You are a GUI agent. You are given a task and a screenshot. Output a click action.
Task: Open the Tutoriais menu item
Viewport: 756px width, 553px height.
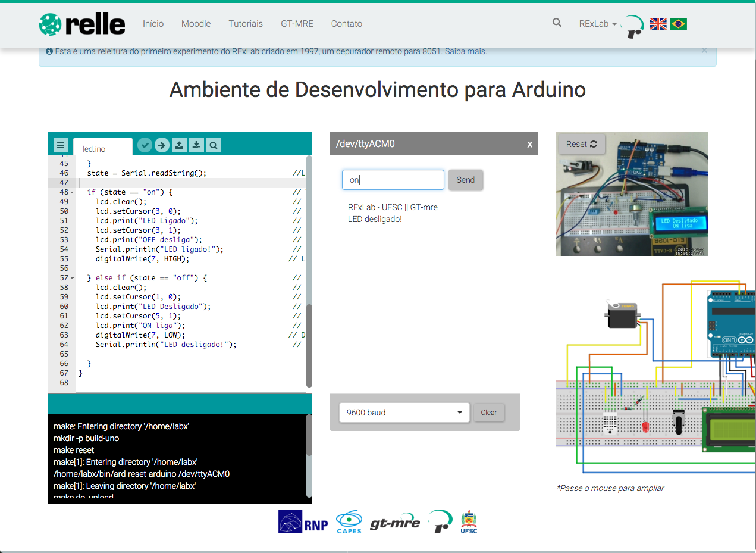point(246,24)
